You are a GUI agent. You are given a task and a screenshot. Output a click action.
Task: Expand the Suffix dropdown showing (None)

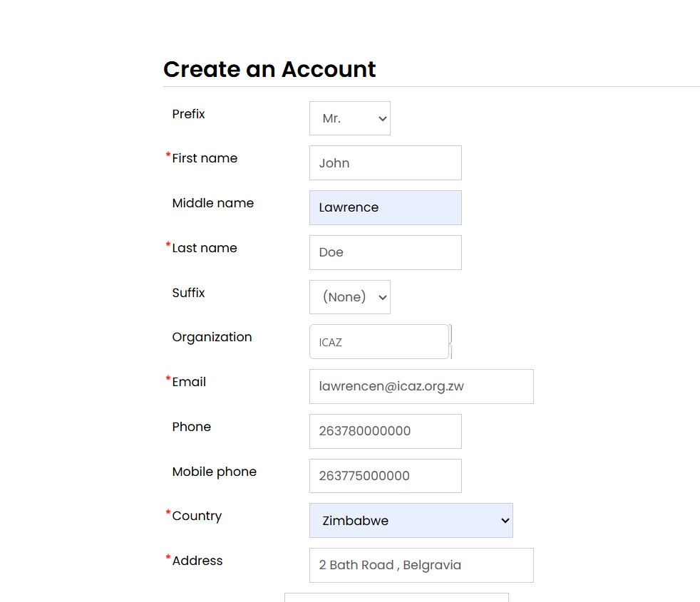tap(349, 297)
